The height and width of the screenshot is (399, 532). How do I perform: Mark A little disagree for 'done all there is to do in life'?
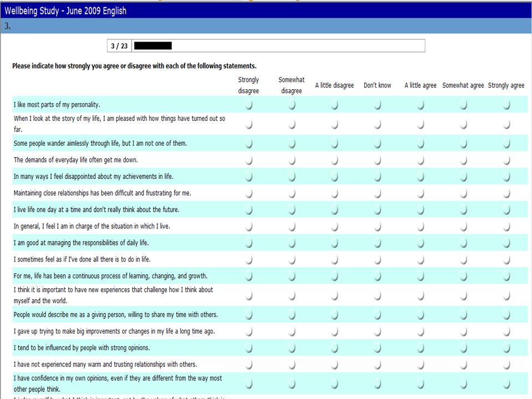click(x=335, y=259)
